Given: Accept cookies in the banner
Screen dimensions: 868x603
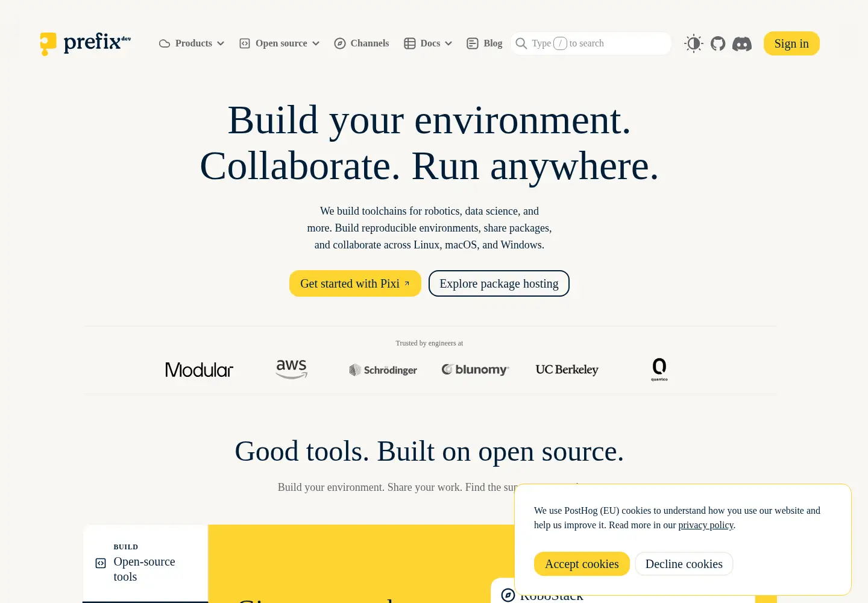Looking at the screenshot, I should (582, 564).
